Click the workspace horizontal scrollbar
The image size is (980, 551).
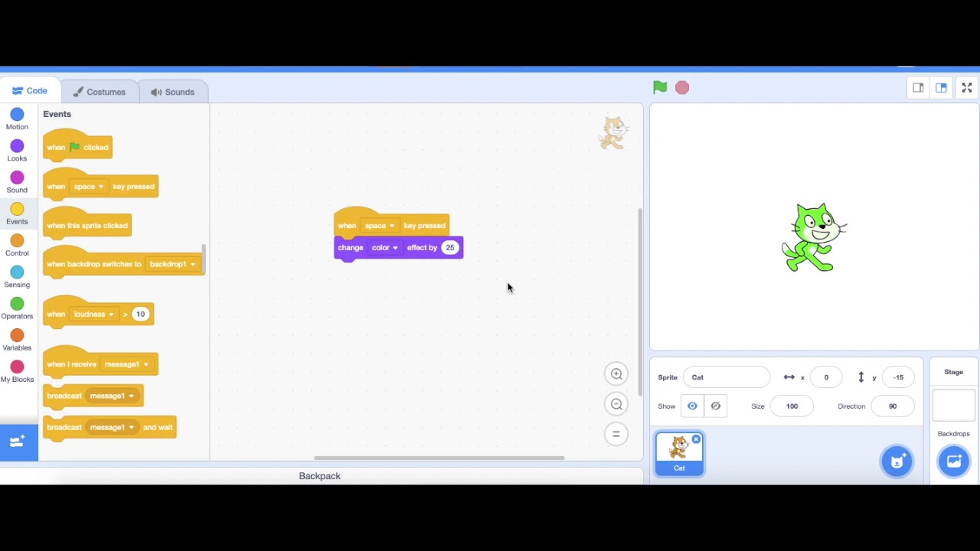(439, 458)
